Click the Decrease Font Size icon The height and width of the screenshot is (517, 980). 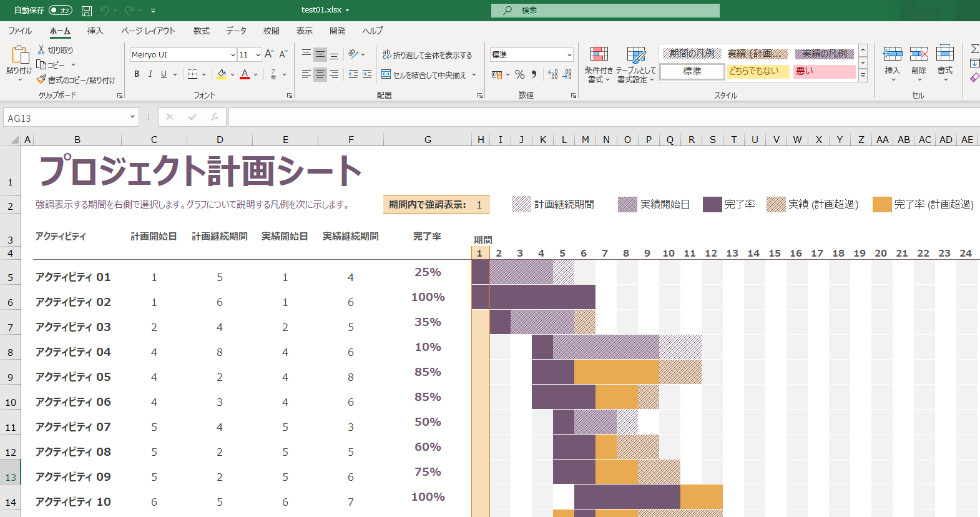[x=283, y=54]
